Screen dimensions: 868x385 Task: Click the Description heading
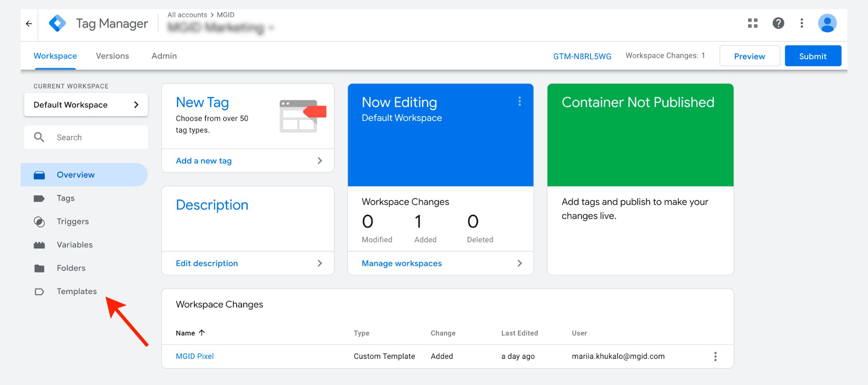(x=212, y=205)
